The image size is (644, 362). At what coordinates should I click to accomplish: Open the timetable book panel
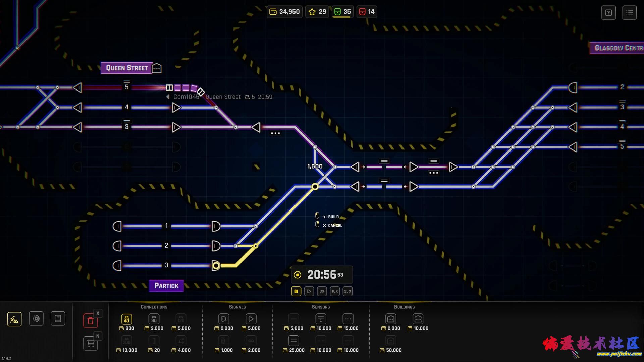[x=58, y=318]
